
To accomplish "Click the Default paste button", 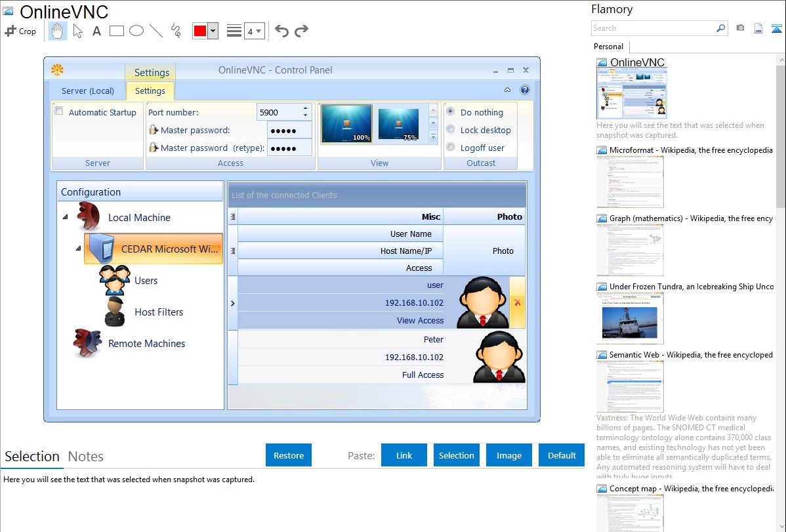I will (x=562, y=455).
